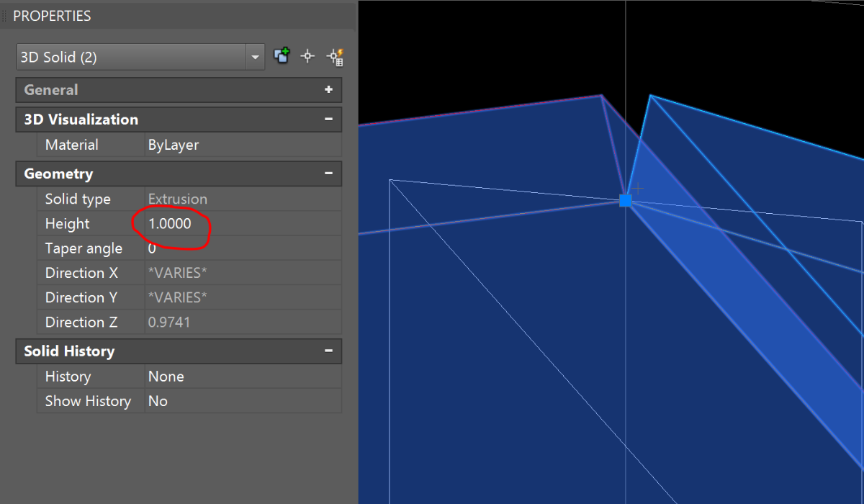
Task: Click the Solid type Extrusion row
Action: pyautogui.click(x=189, y=199)
